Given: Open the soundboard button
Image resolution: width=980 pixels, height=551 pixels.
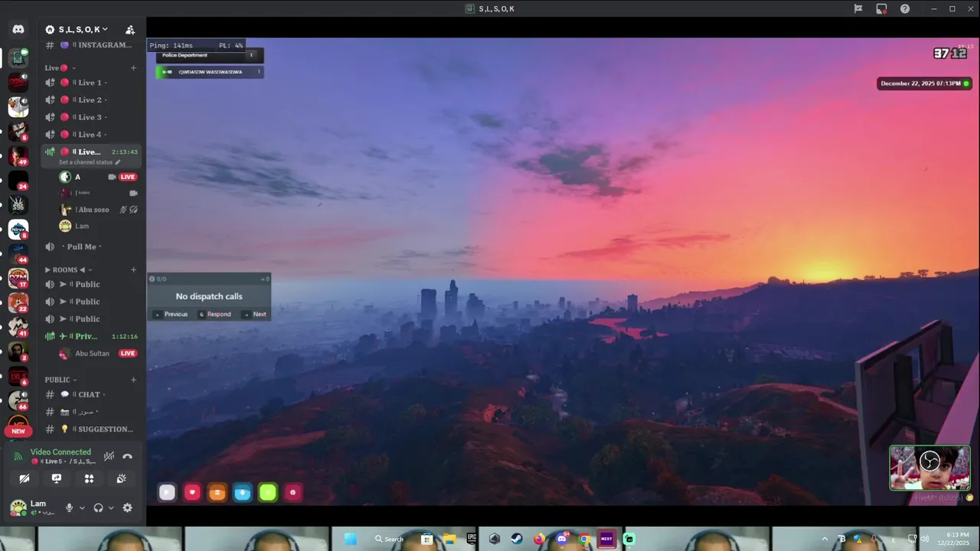Looking at the screenshot, I should pyautogui.click(x=121, y=478).
